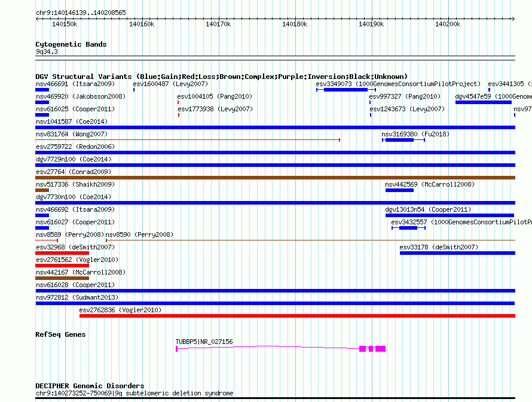Click the DECIPHER Genomic Disorders track title

pos(90,386)
